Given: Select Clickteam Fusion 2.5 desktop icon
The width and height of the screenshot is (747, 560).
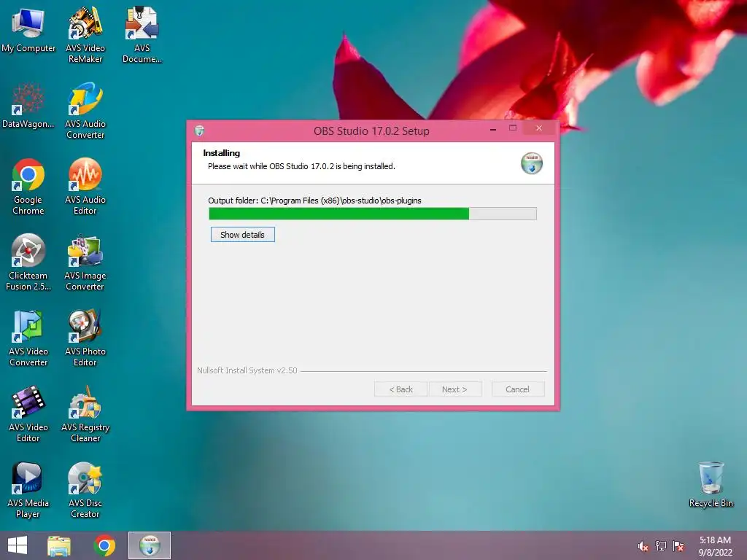Looking at the screenshot, I should click(28, 262).
